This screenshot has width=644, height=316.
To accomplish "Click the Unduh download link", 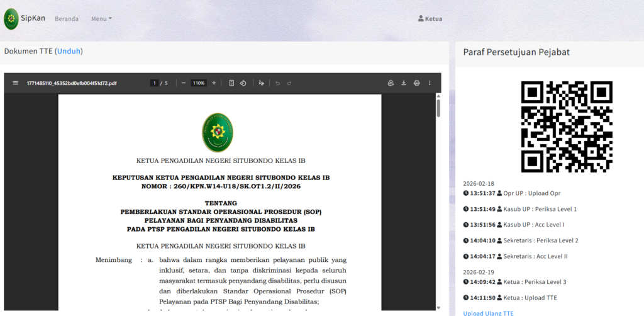I will coord(69,51).
